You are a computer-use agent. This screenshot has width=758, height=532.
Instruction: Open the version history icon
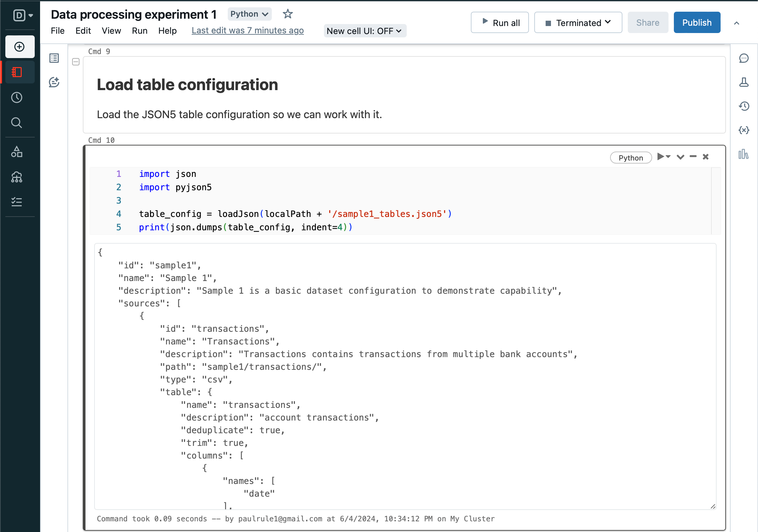(744, 106)
